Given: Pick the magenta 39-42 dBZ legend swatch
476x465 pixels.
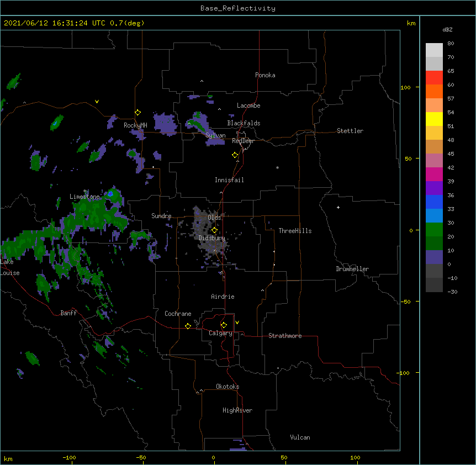Looking at the screenshot, I should (434, 174).
